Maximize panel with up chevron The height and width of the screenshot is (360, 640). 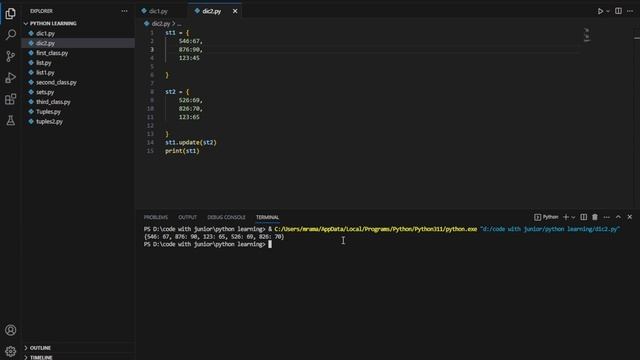point(618,217)
